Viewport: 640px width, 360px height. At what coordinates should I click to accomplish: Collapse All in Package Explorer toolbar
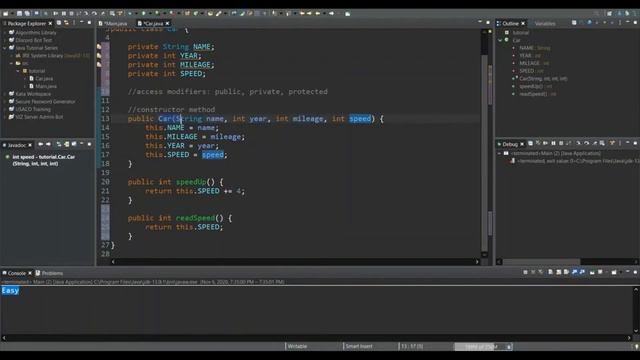pyautogui.click(x=59, y=23)
